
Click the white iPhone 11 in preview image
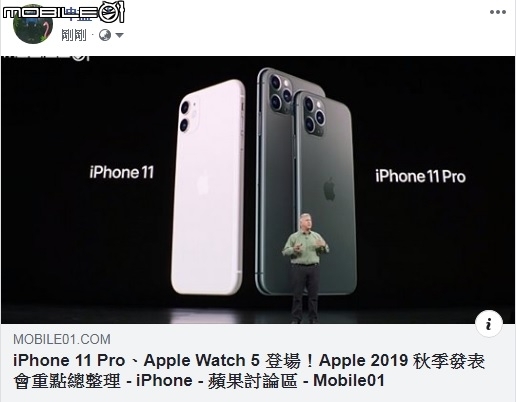tap(208, 187)
